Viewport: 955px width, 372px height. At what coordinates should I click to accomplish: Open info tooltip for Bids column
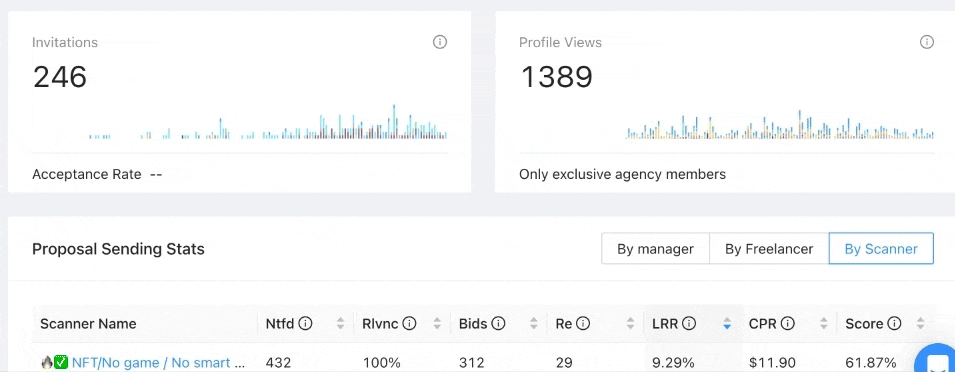tap(498, 324)
